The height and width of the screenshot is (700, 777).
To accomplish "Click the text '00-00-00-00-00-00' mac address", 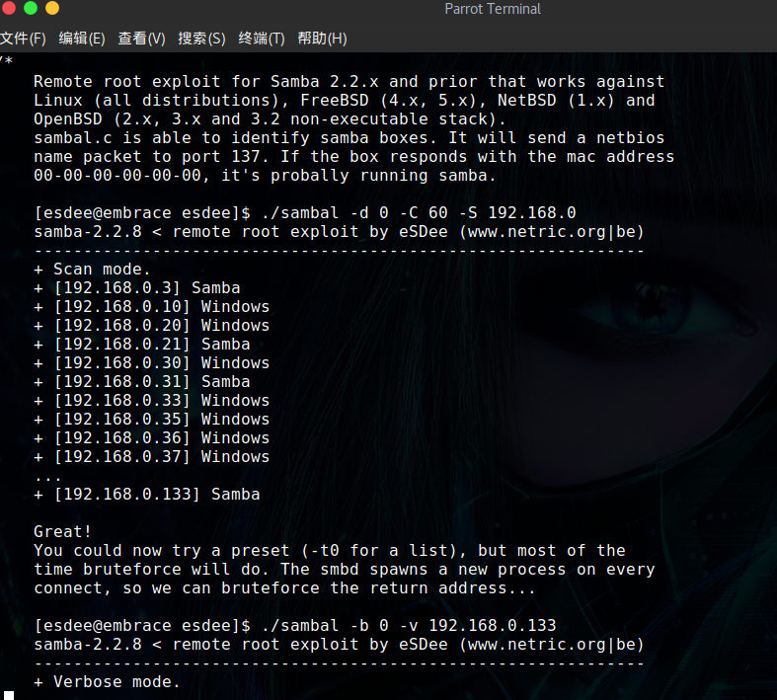I will (117, 176).
